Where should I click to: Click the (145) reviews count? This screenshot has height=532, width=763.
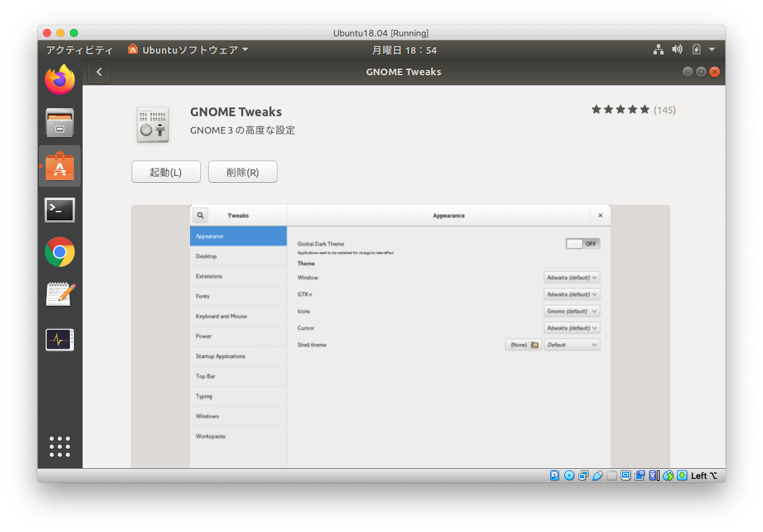click(665, 110)
